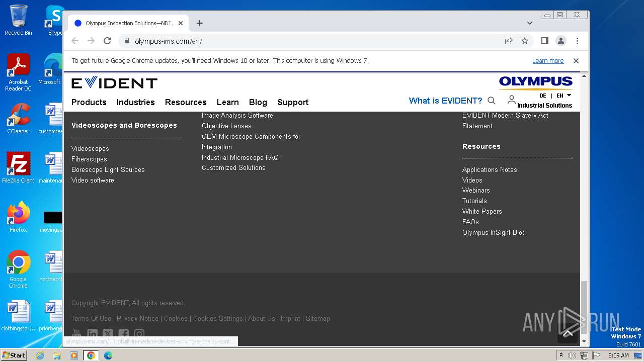Open the LinkedIn social icon in the footer
This screenshot has width=644, height=362.
pyautogui.click(x=92, y=333)
